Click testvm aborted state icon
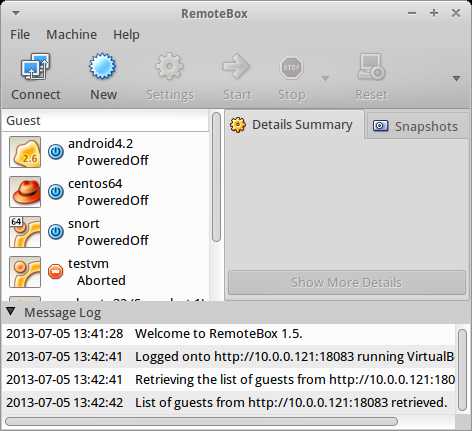 tap(56, 271)
